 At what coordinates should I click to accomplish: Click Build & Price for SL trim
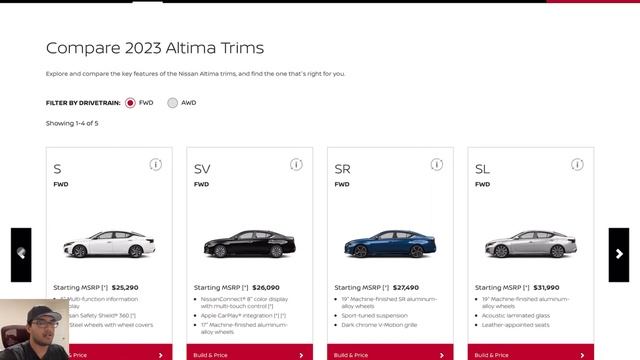(x=531, y=353)
